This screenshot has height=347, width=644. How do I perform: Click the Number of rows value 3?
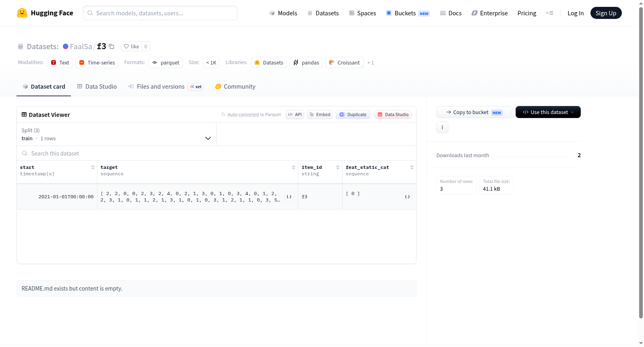click(x=442, y=189)
